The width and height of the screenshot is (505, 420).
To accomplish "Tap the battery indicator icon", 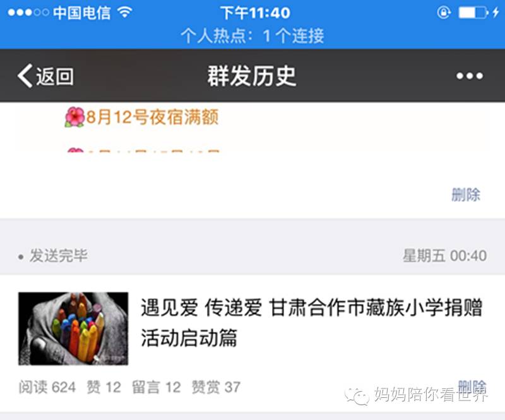I will pyautogui.click(x=473, y=13).
